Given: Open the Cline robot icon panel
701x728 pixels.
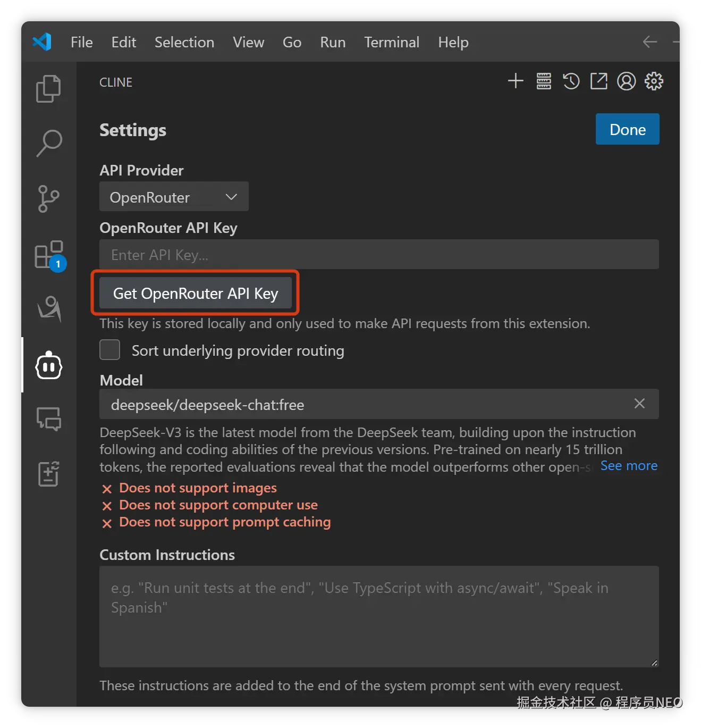Looking at the screenshot, I should (49, 365).
